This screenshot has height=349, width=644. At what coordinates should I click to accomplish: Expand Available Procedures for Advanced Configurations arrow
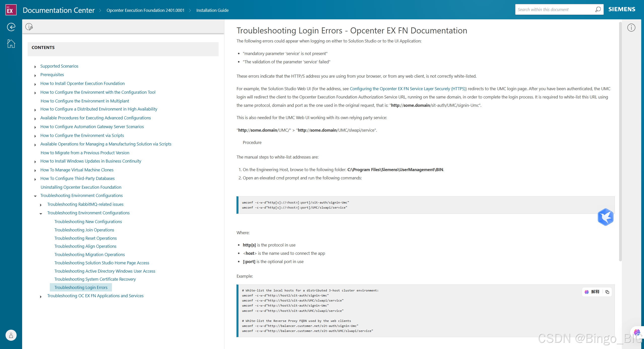35,118
